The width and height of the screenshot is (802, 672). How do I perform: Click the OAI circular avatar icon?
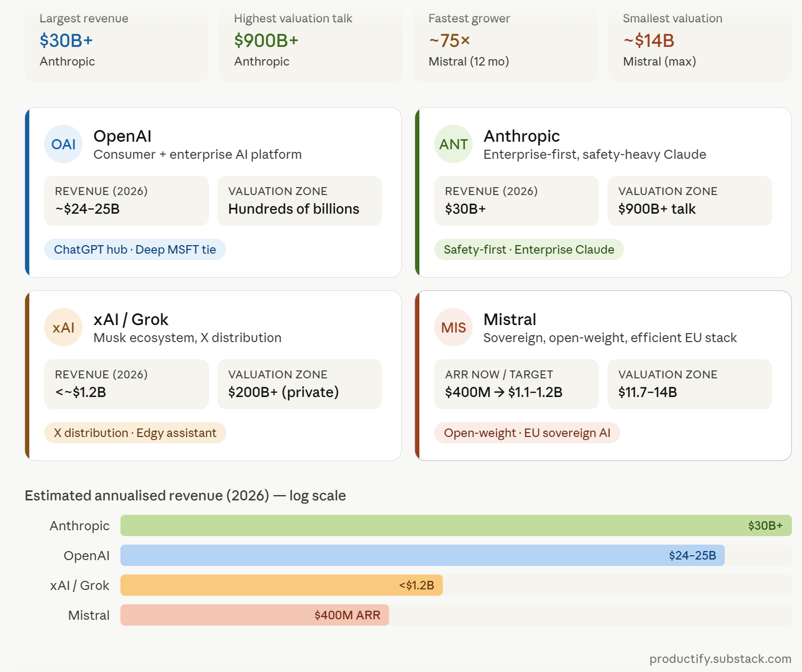tap(63, 144)
